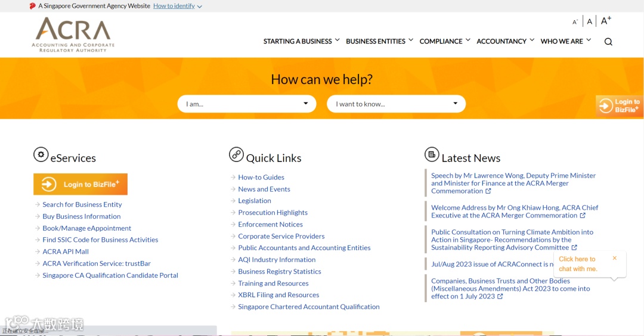
Task: Click floating Login to BizFile+ side button
Action: [620, 106]
